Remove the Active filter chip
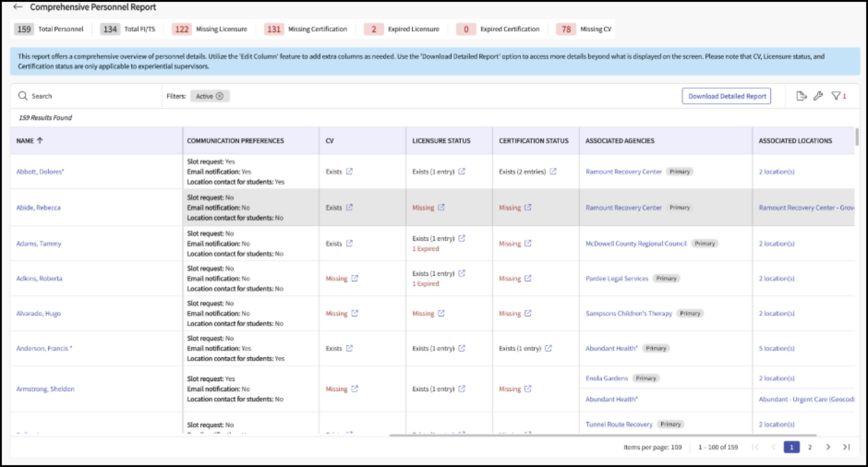Screen dimensions: 868x467 click(x=220, y=96)
